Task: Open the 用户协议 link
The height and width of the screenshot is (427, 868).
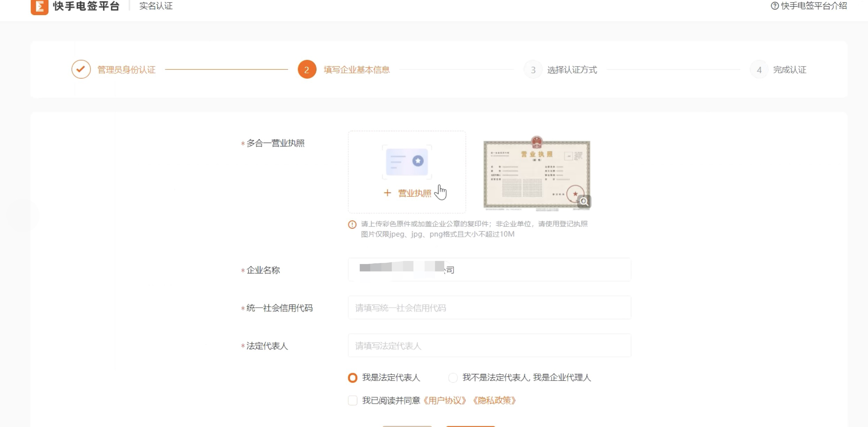Action: point(444,400)
